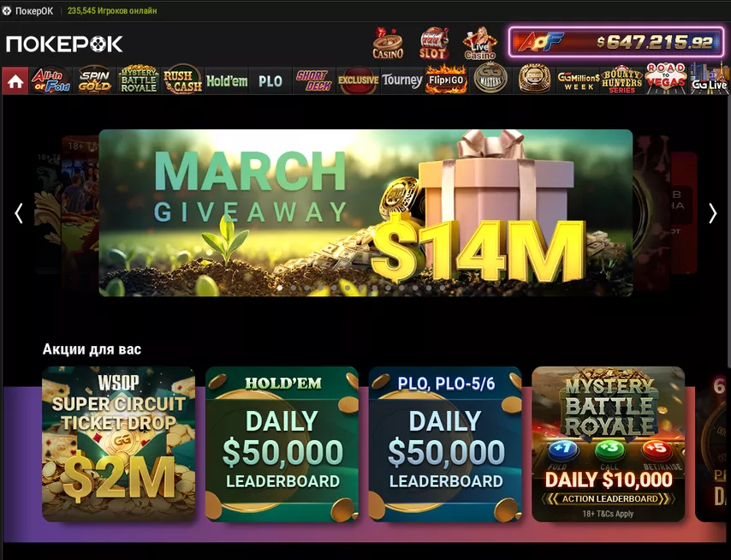Open Mystery Battle Royale in navigation bar
The height and width of the screenshot is (560, 731).
(139, 80)
